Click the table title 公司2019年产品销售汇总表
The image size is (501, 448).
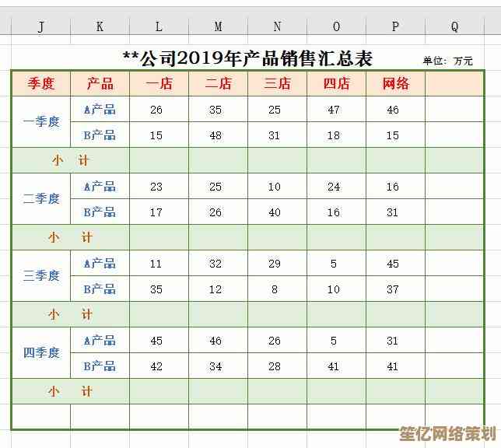247,58
